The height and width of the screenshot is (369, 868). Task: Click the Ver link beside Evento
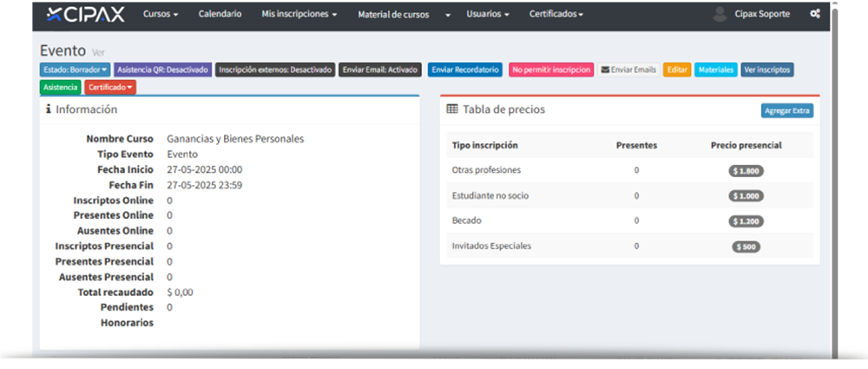coord(99,53)
